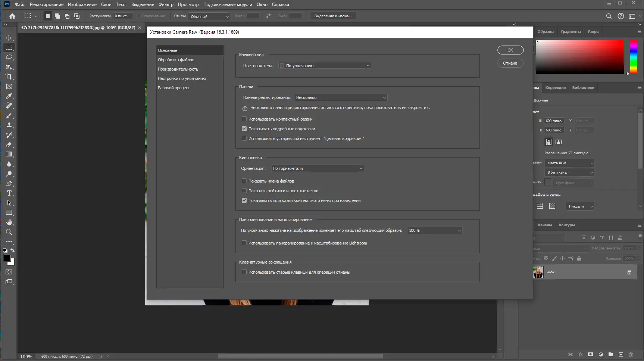644x361 pixels.
Task: Open the 'Цвета RGB' mode dropdown
Action: 569,163
